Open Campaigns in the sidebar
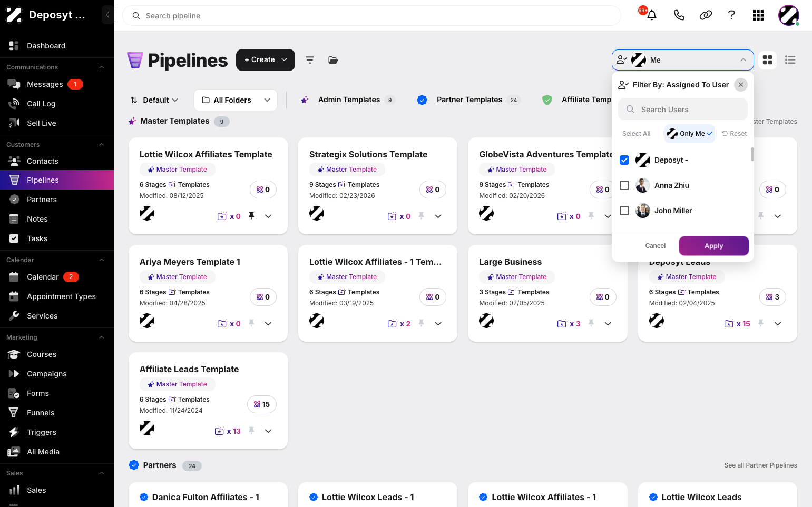The image size is (812, 507). [x=47, y=374]
